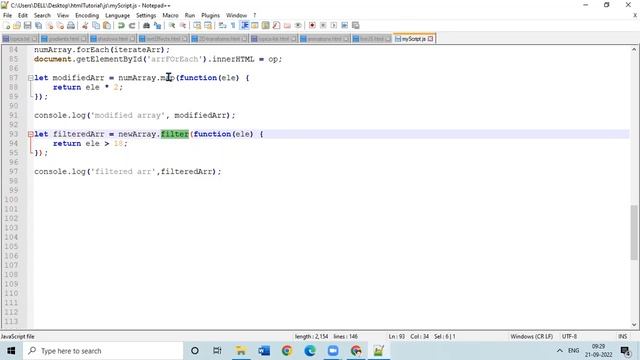Click the editor scrollbar down arrow
Screen dimensions: 640x360
(x=634, y=325)
